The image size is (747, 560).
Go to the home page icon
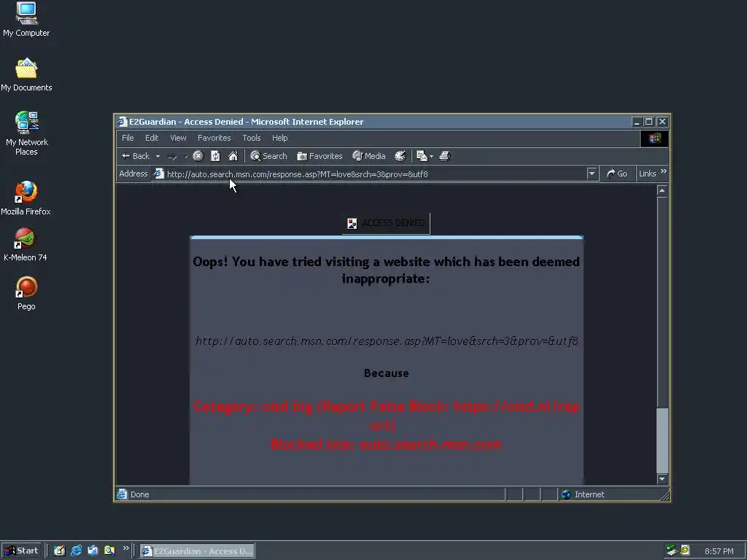(x=233, y=156)
